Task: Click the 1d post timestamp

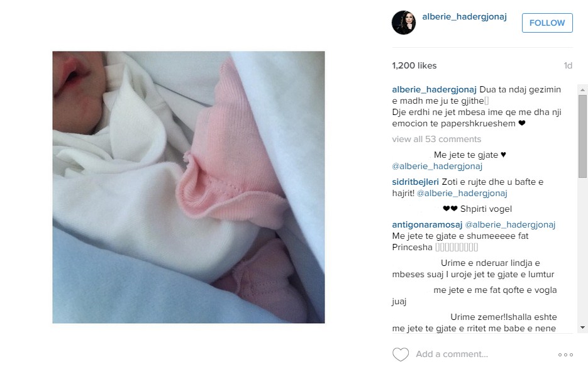Action: click(x=568, y=65)
